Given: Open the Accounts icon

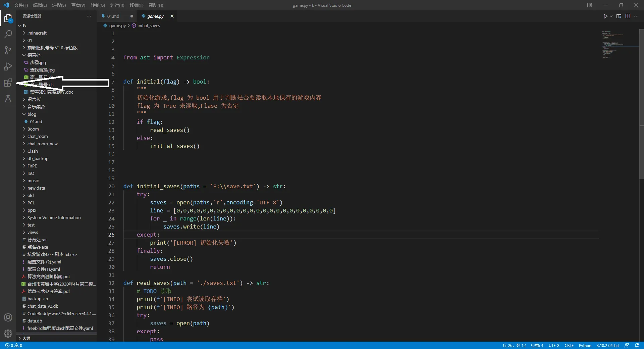Looking at the screenshot, I should [8, 317].
